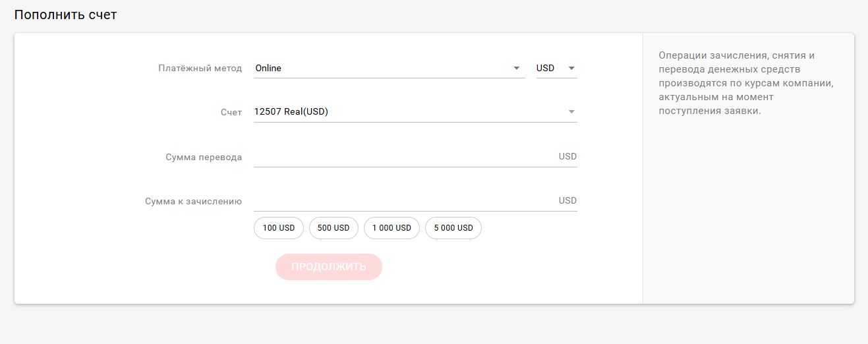Click the Сумма перевода label
868x344 pixels.
click(204, 158)
